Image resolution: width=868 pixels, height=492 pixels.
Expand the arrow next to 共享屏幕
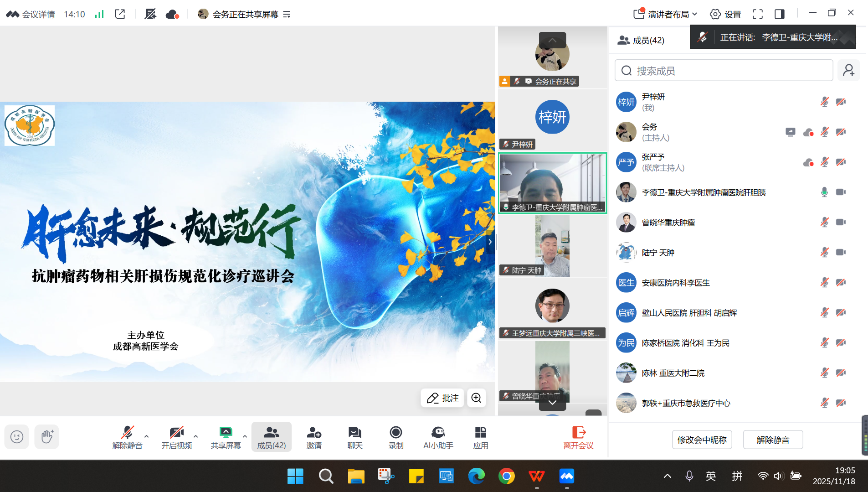pyautogui.click(x=245, y=436)
